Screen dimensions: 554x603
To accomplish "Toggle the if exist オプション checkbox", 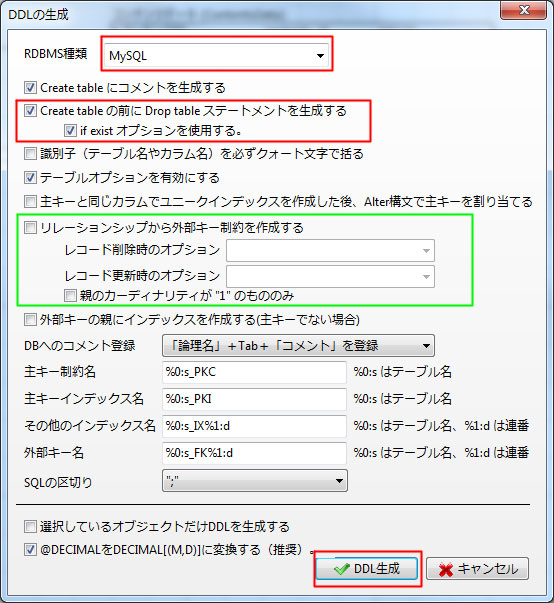I will (70, 131).
